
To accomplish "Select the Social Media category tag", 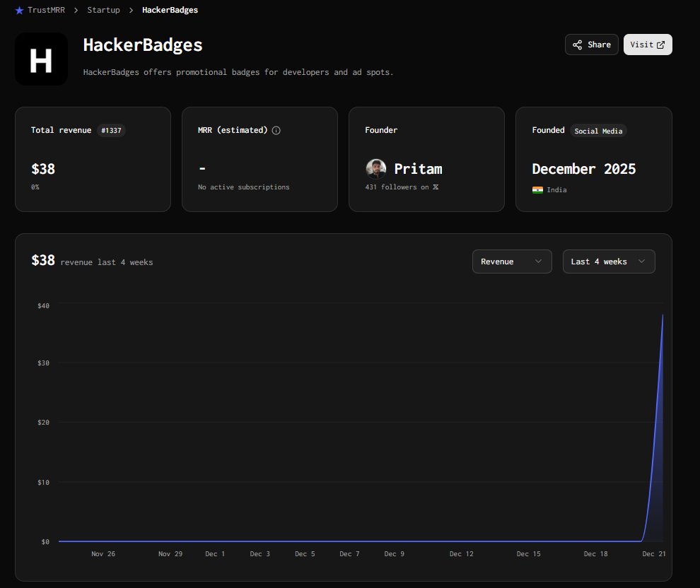I will tap(598, 131).
